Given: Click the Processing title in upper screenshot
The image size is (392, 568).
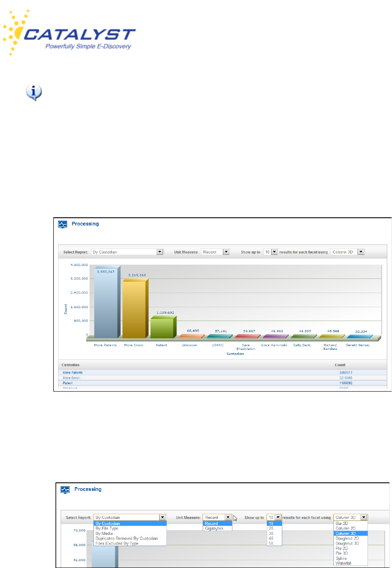Looking at the screenshot, I should 85,224.
